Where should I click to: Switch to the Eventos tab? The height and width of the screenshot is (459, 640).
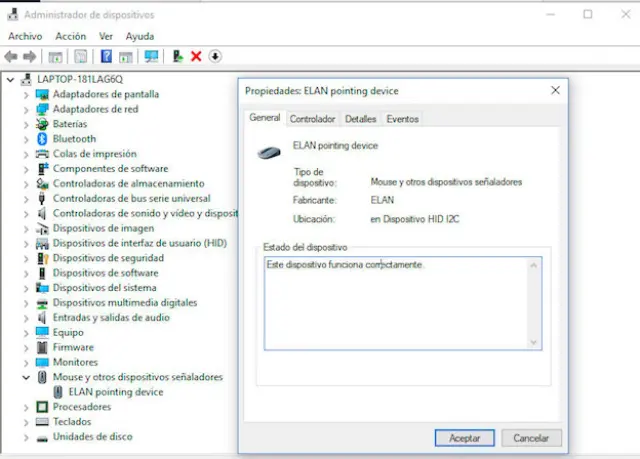[402, 119]
